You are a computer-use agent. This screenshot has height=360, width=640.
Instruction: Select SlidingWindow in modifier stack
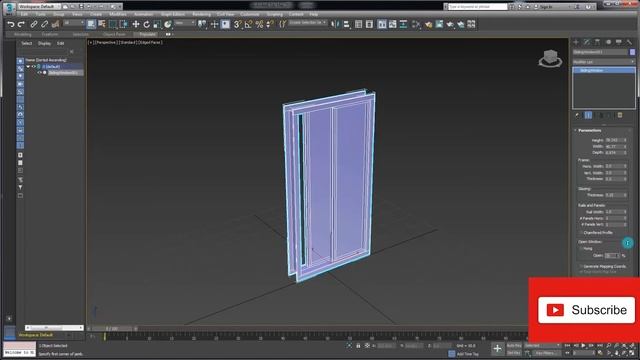(x=604, y=70)
